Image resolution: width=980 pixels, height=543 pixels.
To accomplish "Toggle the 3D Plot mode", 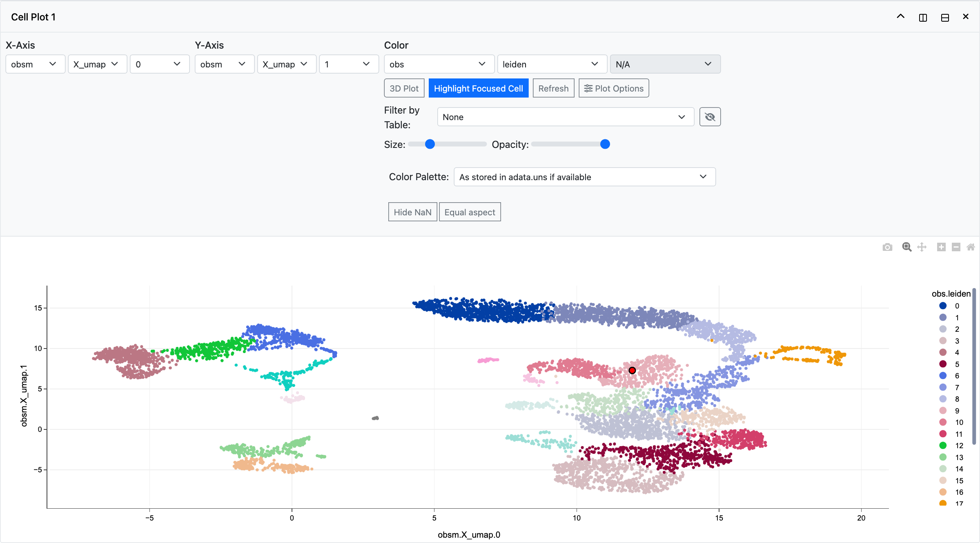I will tap(404, 88).
